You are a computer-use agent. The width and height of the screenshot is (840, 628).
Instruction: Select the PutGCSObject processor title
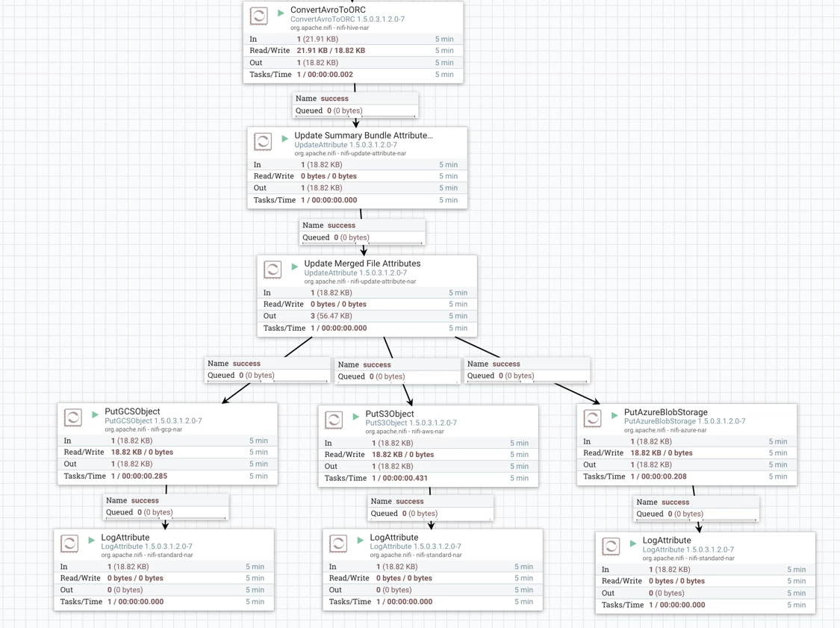[132, 411]
